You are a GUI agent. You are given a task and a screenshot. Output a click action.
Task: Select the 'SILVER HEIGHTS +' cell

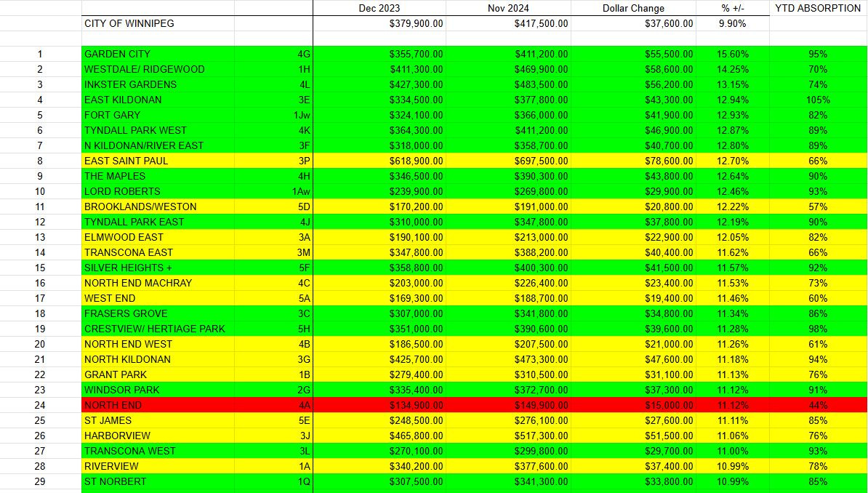tap(158, 268)
